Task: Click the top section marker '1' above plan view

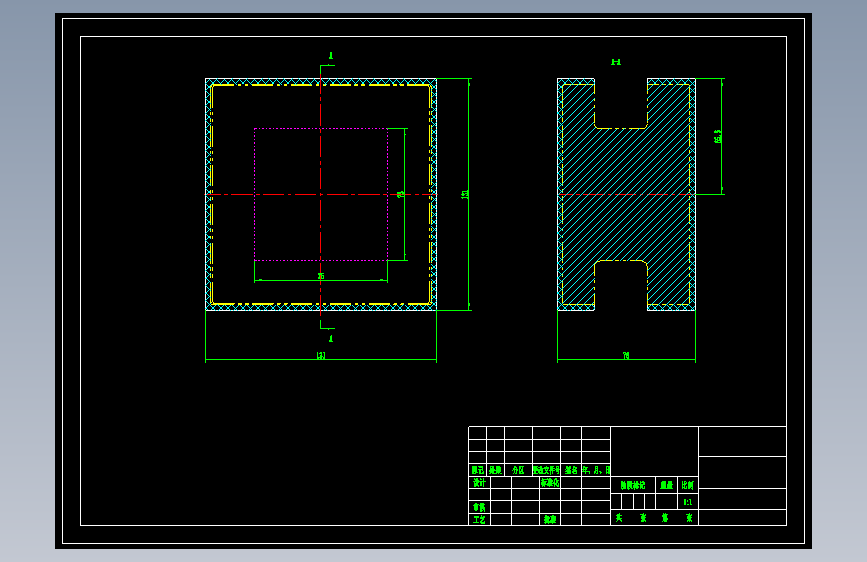Action: click(x=331, y=55)
